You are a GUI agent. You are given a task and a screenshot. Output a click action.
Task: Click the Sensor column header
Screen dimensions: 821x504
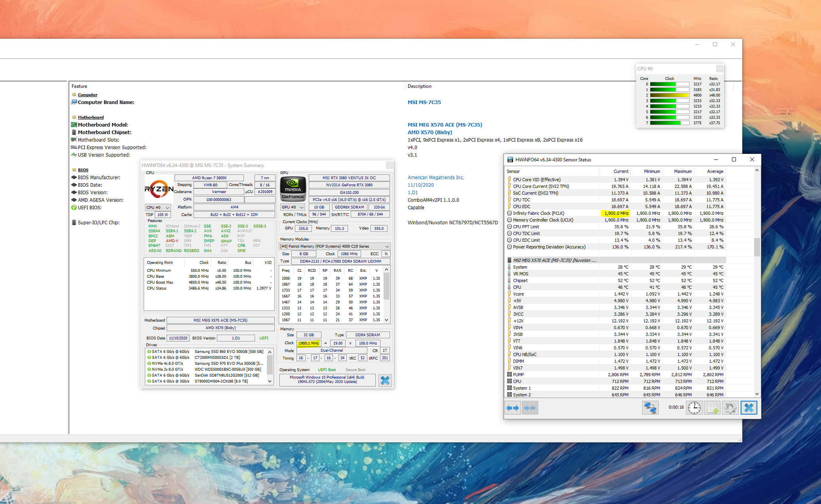pyautogui.click(x=552, y=171)
